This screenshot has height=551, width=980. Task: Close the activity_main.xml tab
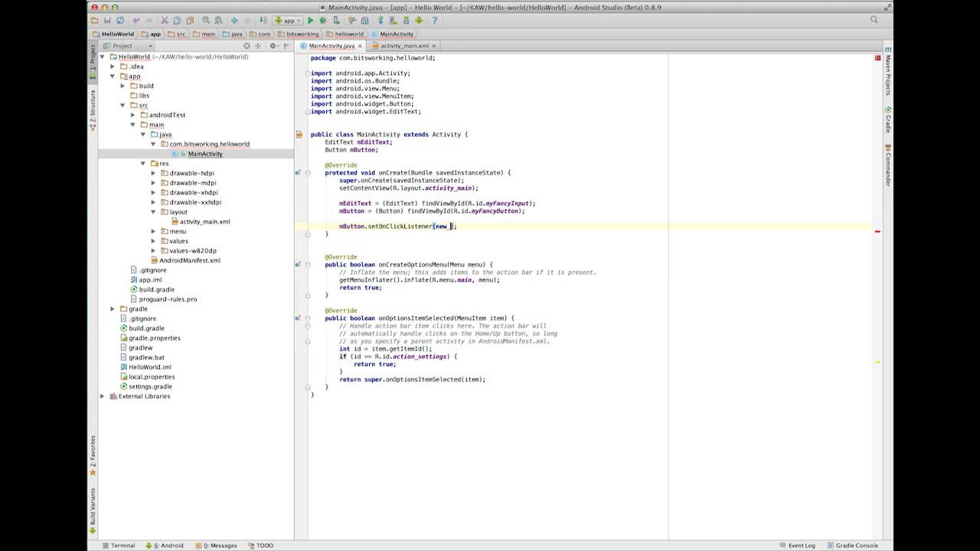click(434, 46)
